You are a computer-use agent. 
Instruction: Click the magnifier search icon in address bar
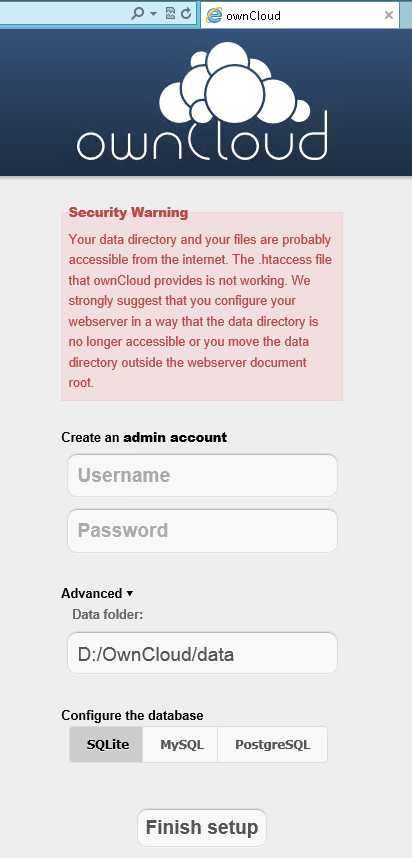(x=137, y=14)
